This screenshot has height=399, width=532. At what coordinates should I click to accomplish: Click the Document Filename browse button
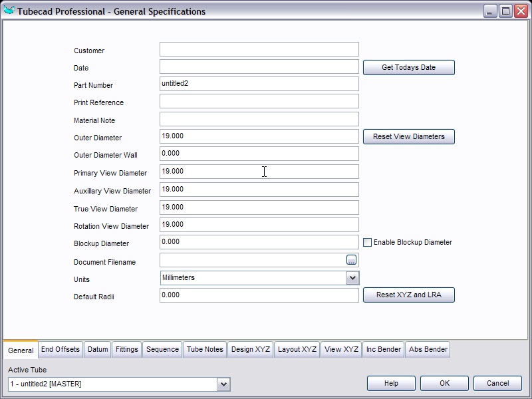pyautogui.click(x=352, y=260)
